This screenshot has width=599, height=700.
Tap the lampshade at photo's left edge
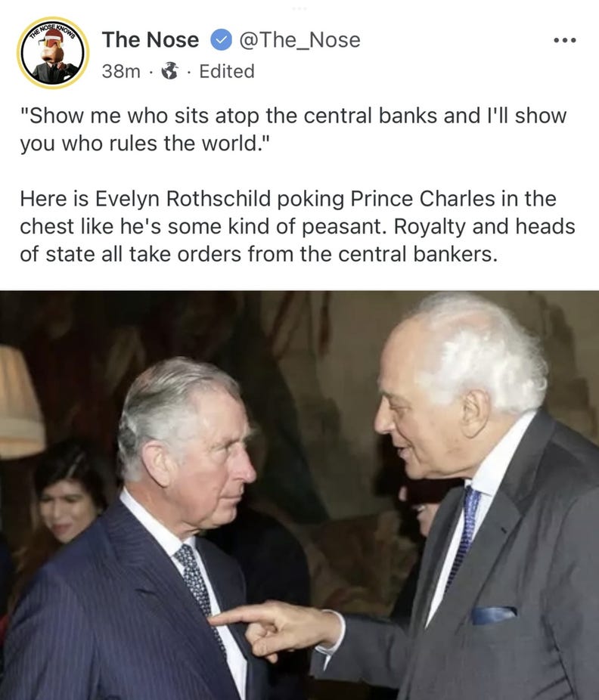click(21, 403)
